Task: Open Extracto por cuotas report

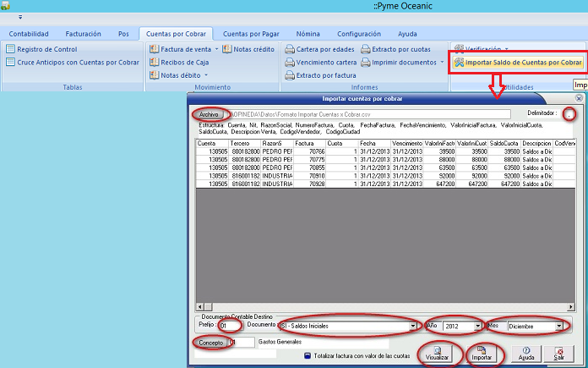Action: pos(395,49)
